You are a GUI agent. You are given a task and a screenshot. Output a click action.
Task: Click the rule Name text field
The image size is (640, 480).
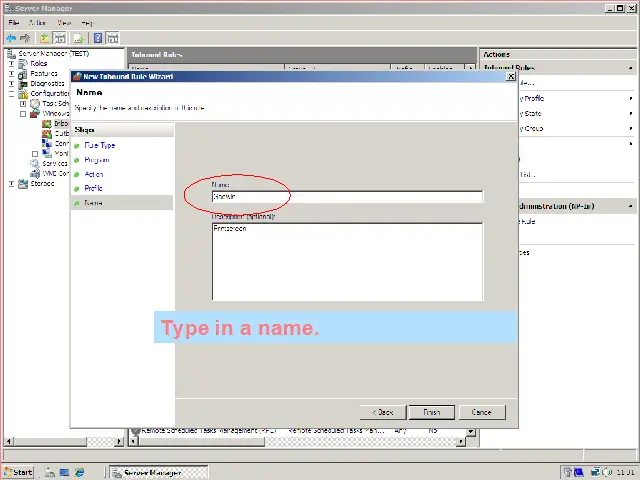pos(346,197)
